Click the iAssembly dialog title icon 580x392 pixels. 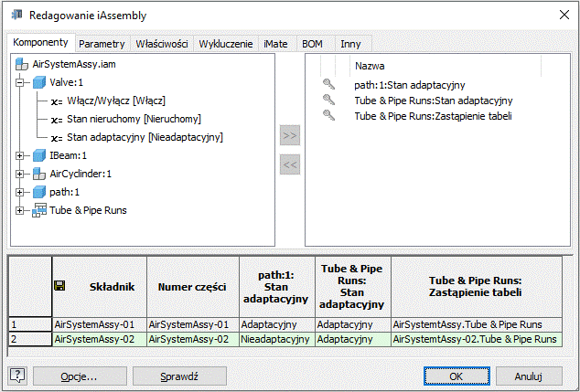pyautogui.click(x=16, y=16)
